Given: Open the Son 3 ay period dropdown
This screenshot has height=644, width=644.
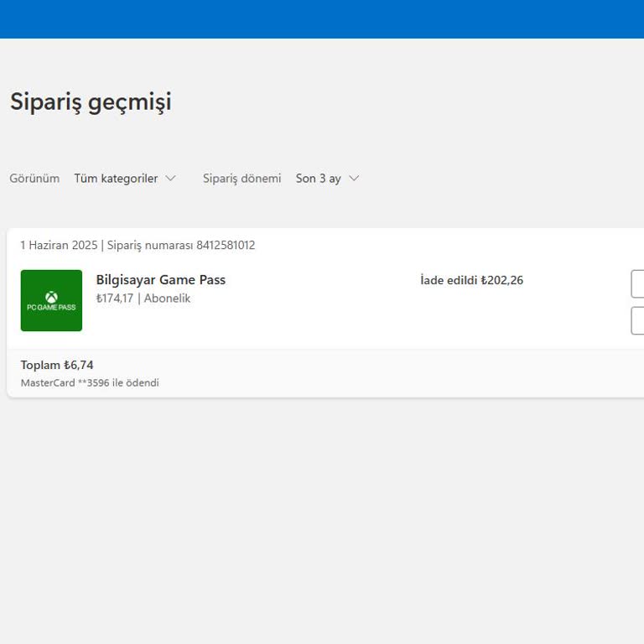Looking at the screenshot, I should 327,179.
